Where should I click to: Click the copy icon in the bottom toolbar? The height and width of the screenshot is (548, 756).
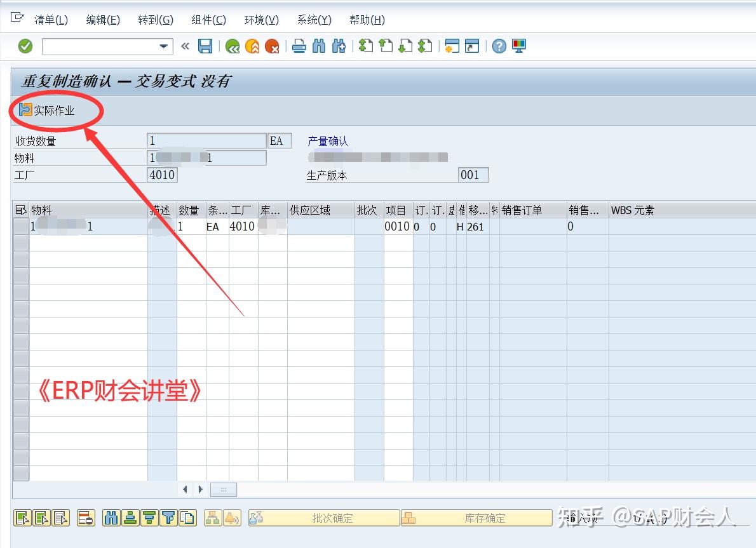click(x=187, y=518)
